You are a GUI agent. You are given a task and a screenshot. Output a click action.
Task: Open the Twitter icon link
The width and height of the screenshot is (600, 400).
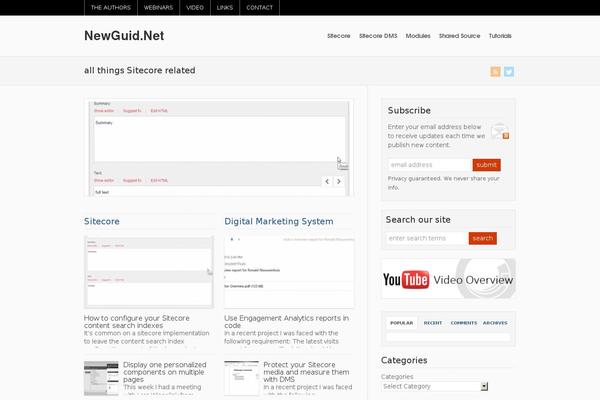[509, 72]
